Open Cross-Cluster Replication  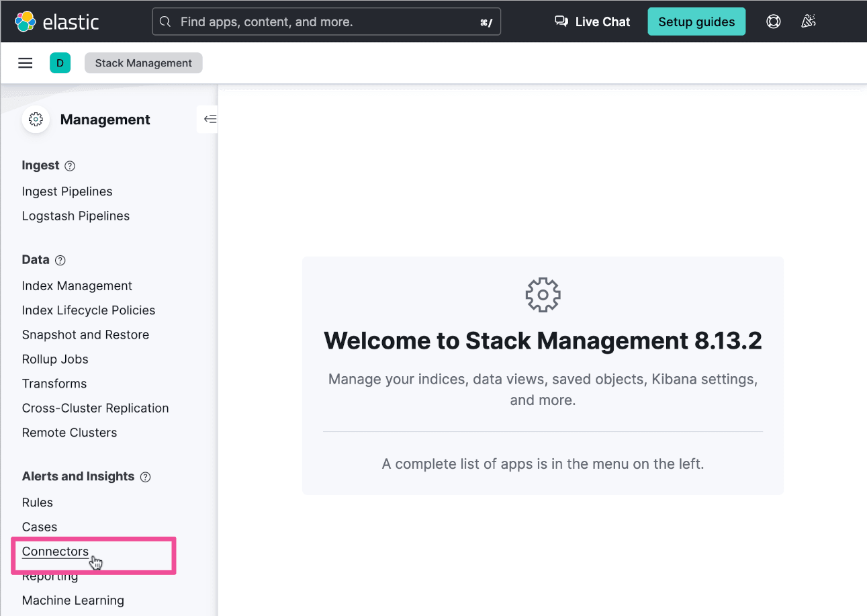coord(95,408)
